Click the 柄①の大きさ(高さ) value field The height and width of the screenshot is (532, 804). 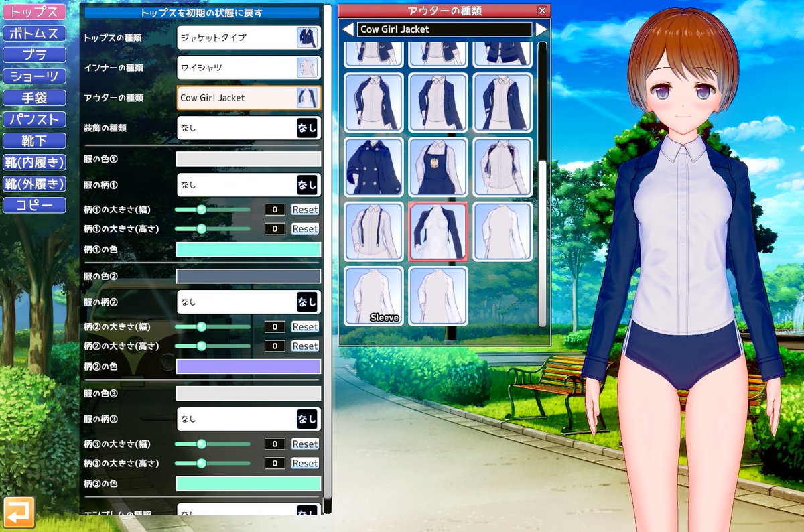coord(275,229)
